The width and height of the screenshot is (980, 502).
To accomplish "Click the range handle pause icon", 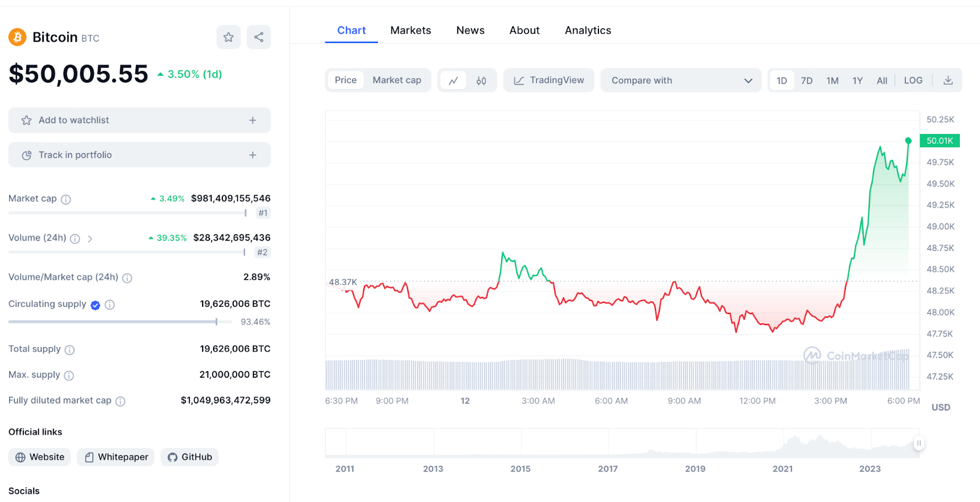I will pos(919,443).
